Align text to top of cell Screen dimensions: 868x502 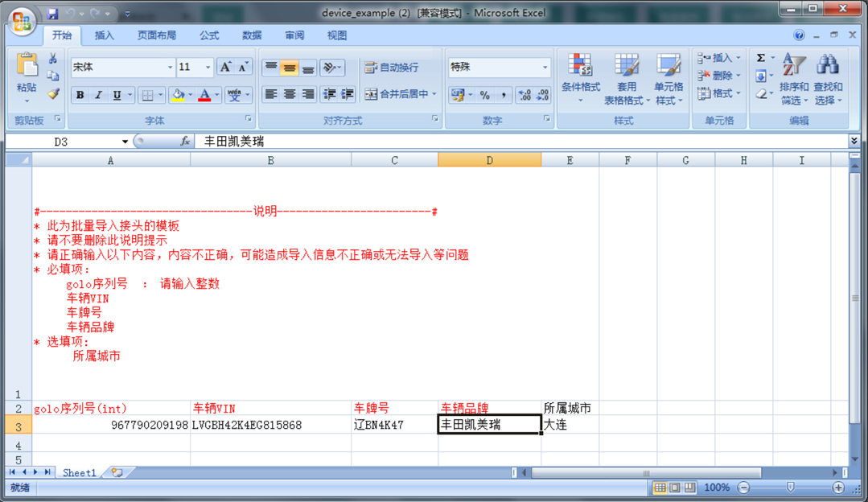270,68
